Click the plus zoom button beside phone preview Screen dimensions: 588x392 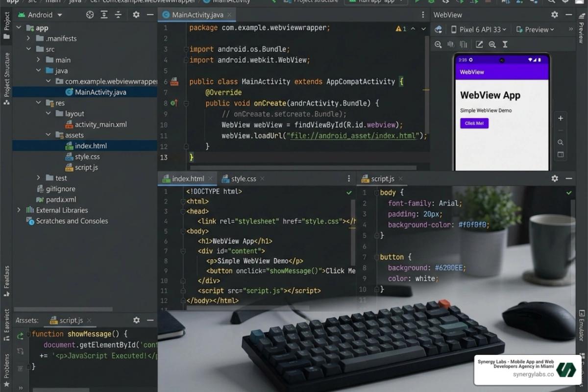561,118
